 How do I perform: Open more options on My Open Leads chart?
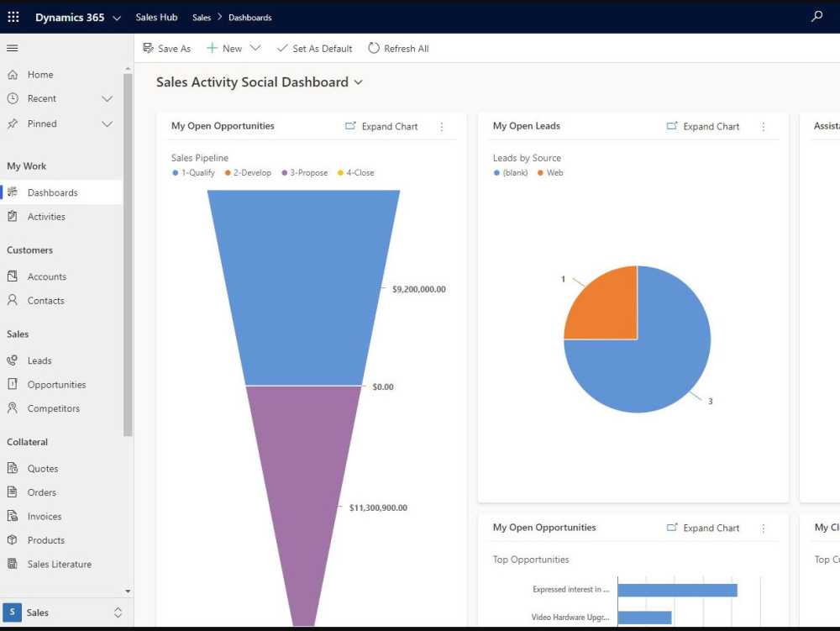pyautogui.click(x=763, y=126)
